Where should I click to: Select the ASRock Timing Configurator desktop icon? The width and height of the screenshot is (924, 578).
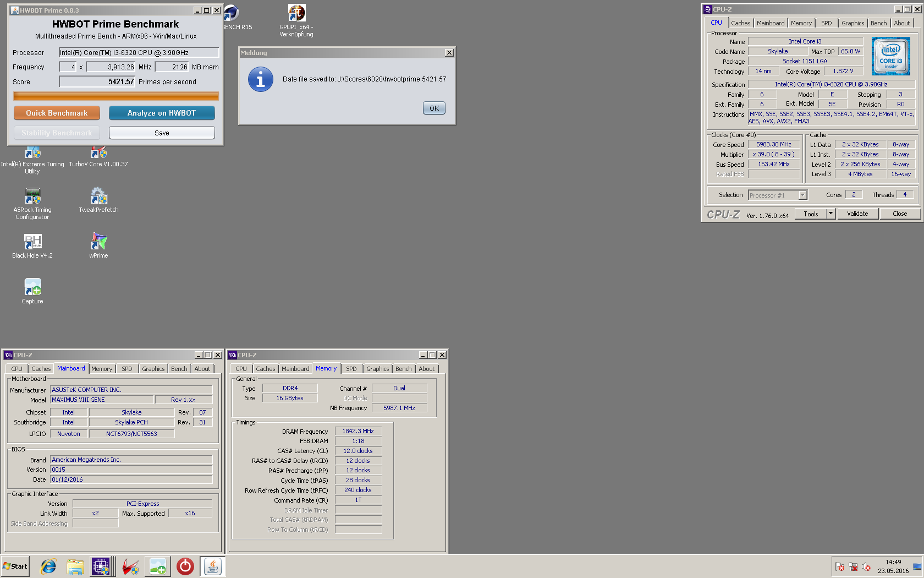32,204
